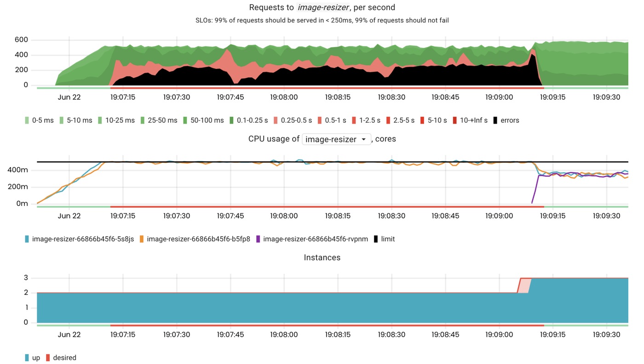Open the image-resizer CPU usage dropdown

tap(336, 139)
